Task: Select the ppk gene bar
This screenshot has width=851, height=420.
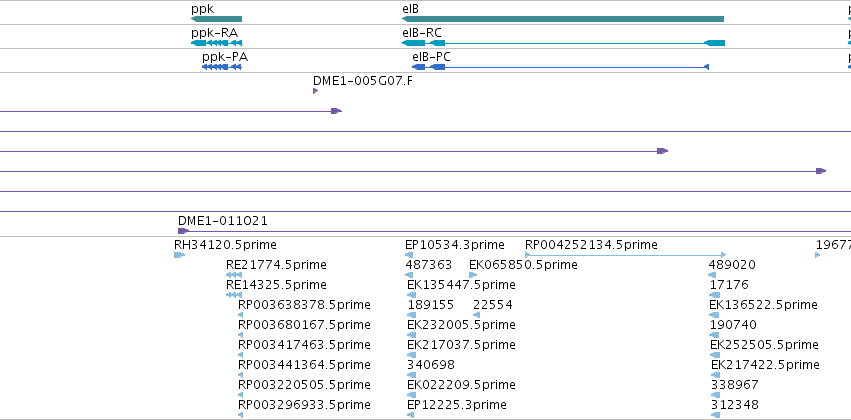Action: [216, 19]
